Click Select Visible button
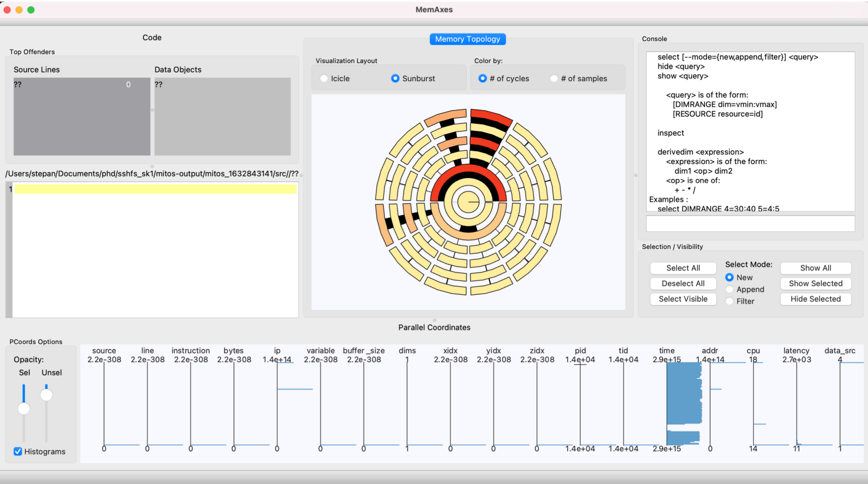The image size is (868, 484). 683,299
